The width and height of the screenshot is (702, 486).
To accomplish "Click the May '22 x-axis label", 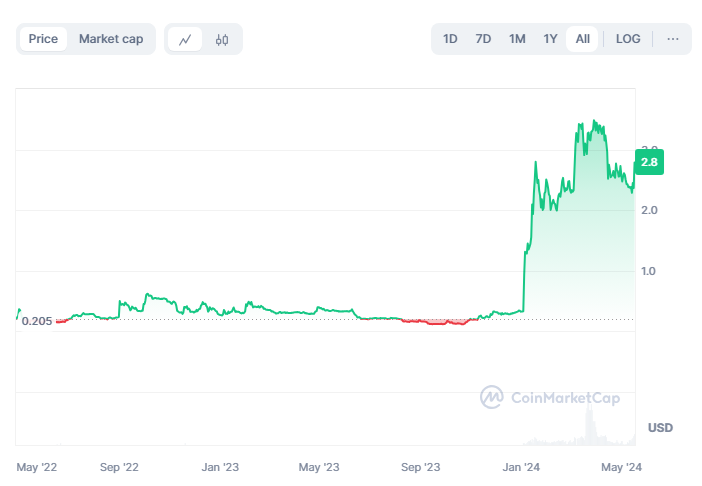I will (x=37, y=467).
